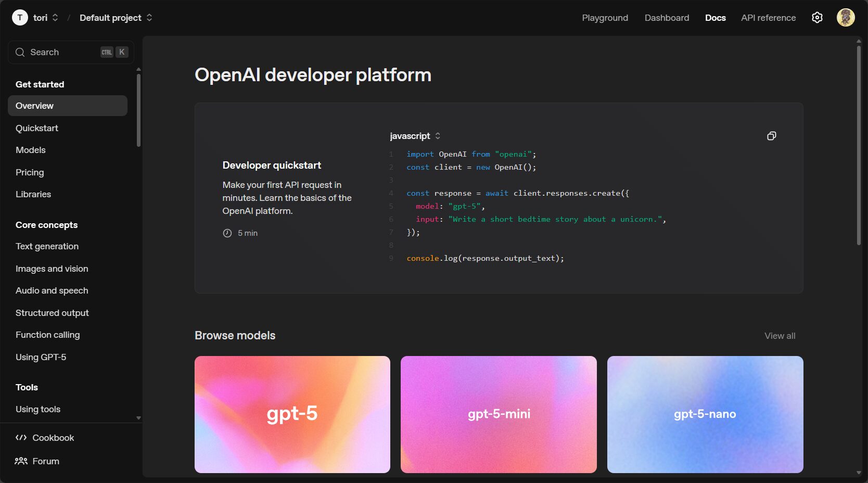Click the sidebar scroll down arrow
The width and height of the screenshot is (868, 483).
click(138, 418)
